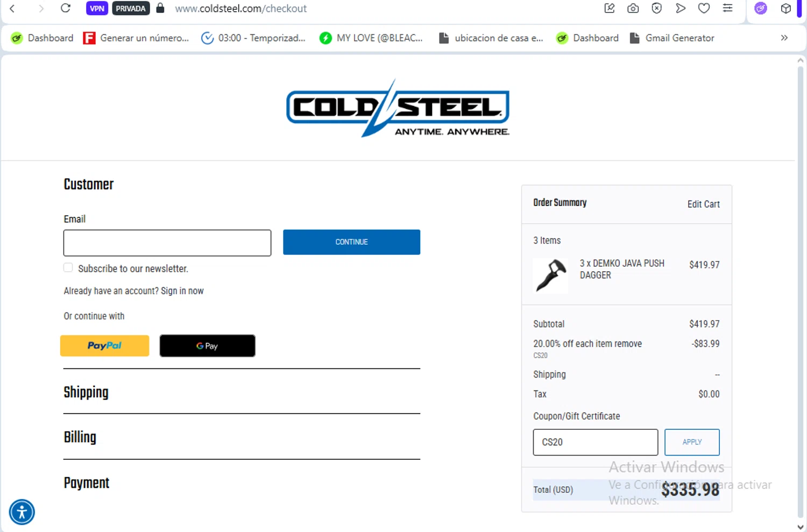Click the 3 x DEMKO JAVA PUSH DAGGER text
This screenshot has width=807, height=532.
[x=622, y=269]
